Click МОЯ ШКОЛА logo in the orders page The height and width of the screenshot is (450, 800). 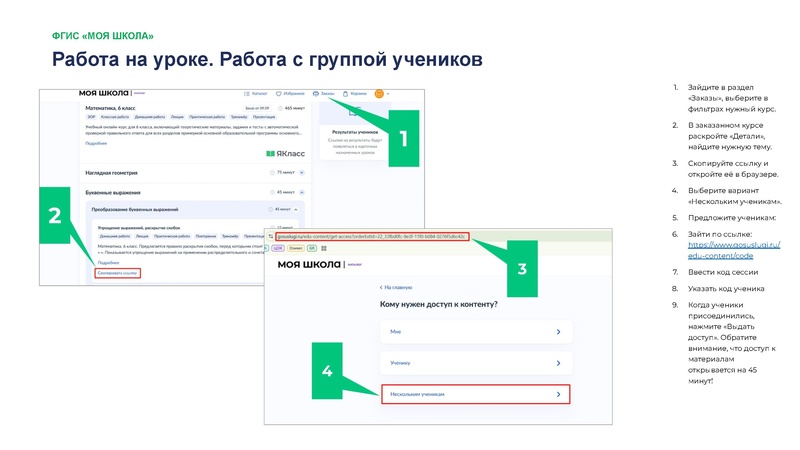pyautogui.click(x=104, y=93)
